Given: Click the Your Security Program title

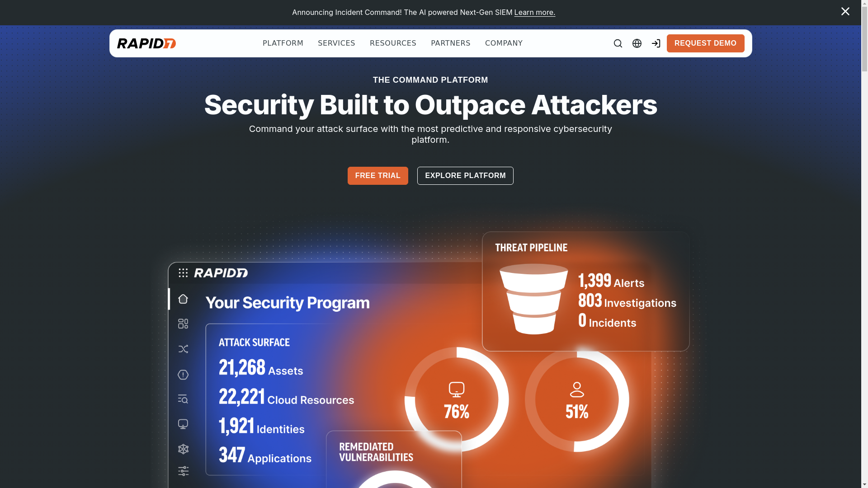Looking at the screenshot, I should (x=288, y=303).
